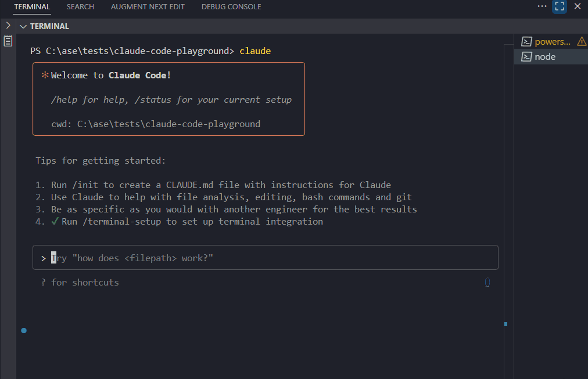Viewport: 588px width, 379px height.
Task: Toggle the maximize panel size icon
Action: [560, 6]
